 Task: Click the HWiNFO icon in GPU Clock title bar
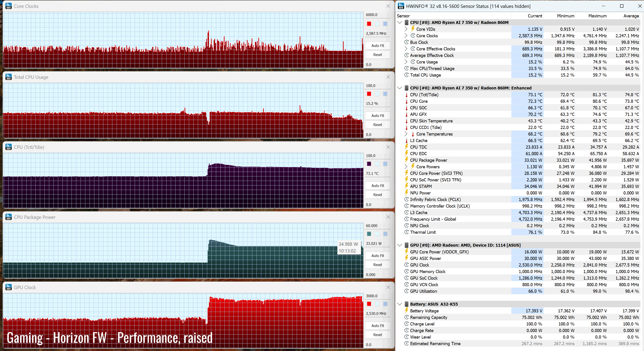[9, 288]
